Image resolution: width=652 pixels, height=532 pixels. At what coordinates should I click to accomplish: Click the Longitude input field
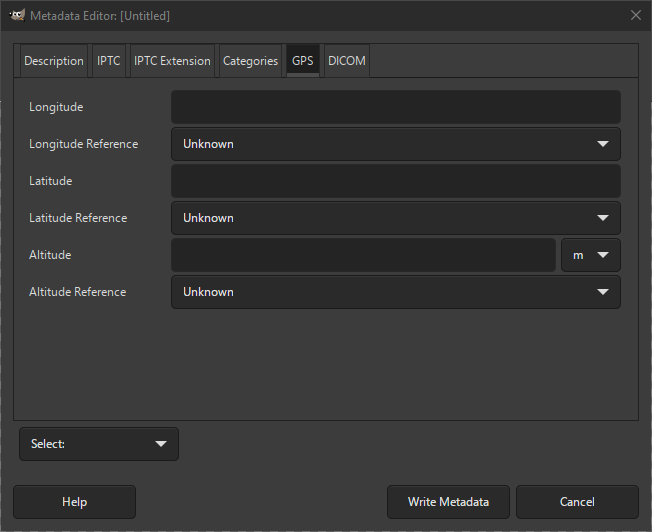[x=395, y=107]
